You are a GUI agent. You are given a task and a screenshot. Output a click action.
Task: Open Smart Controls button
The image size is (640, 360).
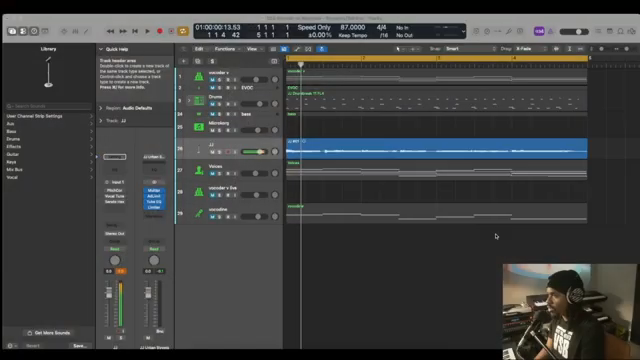tap(64, 31)
